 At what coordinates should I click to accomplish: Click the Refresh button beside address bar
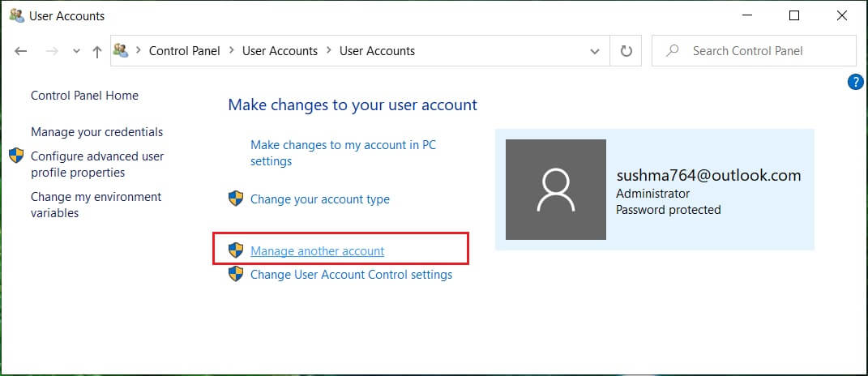click(x=626, y=51)
